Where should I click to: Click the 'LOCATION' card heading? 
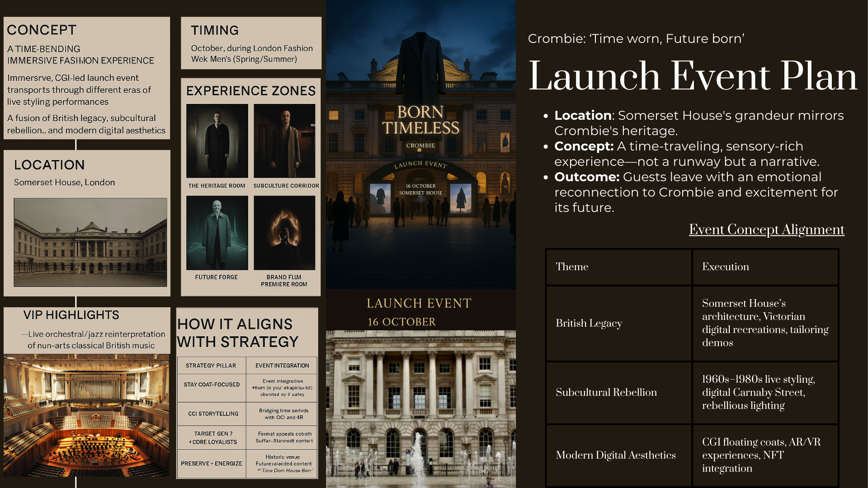click(x=49, y=165)
